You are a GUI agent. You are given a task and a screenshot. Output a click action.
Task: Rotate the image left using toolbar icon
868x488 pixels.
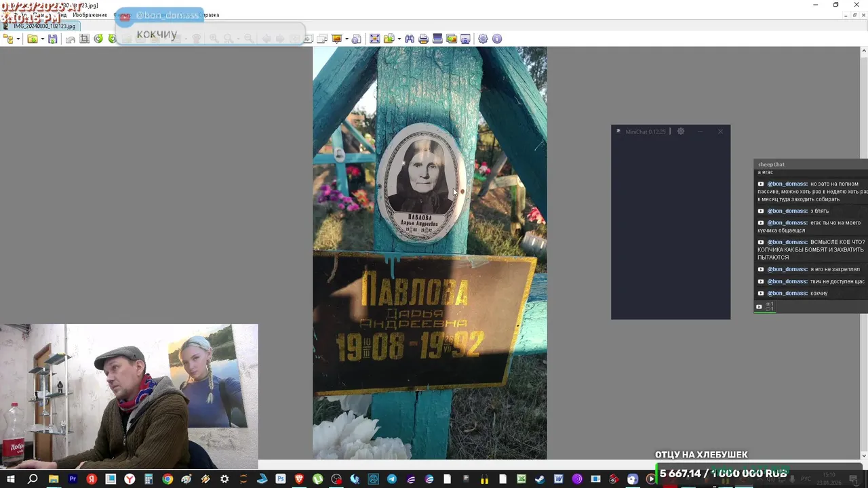tap(98, 39)
